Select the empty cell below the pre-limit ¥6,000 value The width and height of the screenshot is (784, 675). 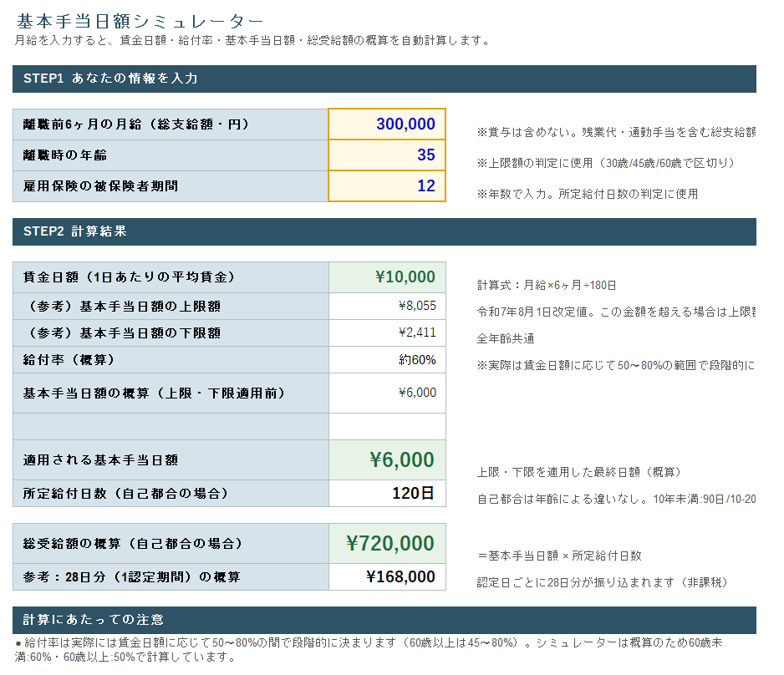point(387,427)
